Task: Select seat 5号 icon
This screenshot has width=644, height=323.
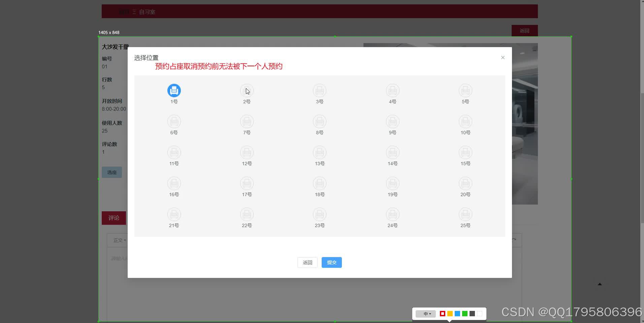Action: pyautogui.click(x=465, y=90)
